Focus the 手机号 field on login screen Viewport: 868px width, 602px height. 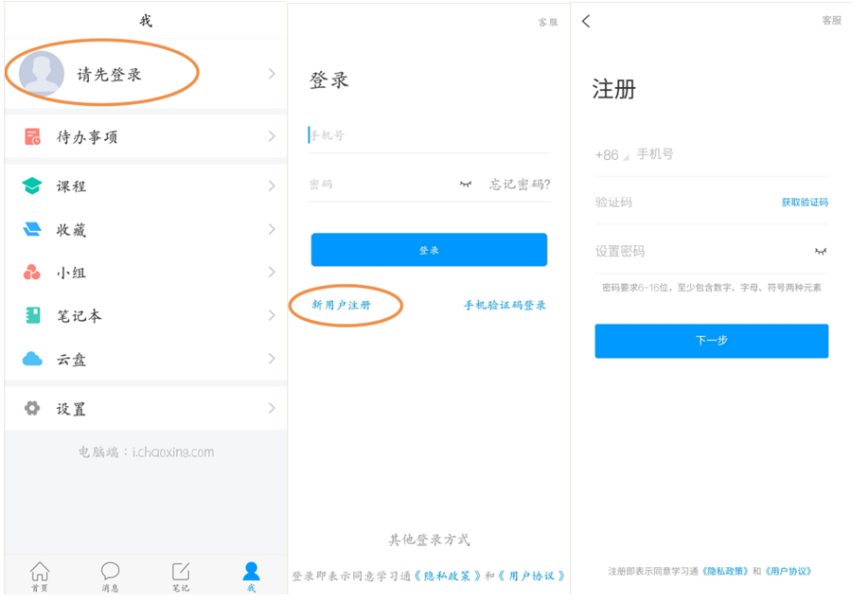(428, 136)
